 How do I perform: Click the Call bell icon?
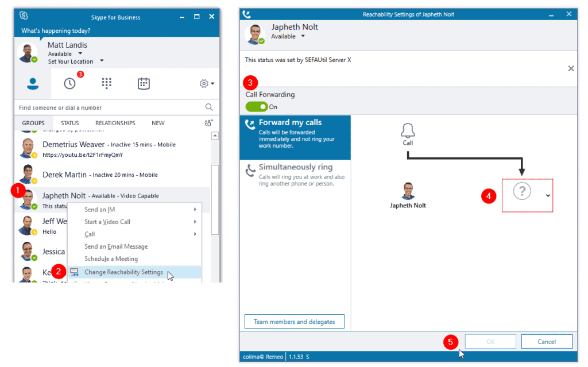pyautogui.click(x=408, y=131)
